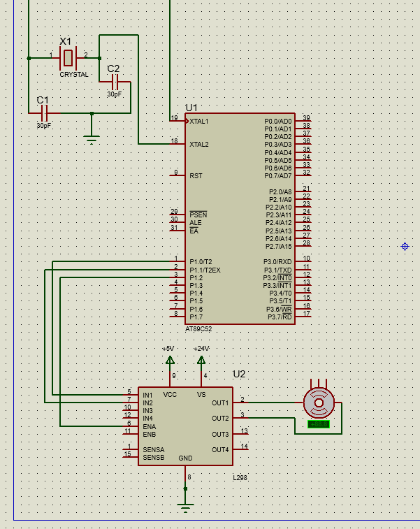The width and height of the screenshot is (420, 529).
Task: Click the ENB pin on the L298
Action: click(149, 434)
